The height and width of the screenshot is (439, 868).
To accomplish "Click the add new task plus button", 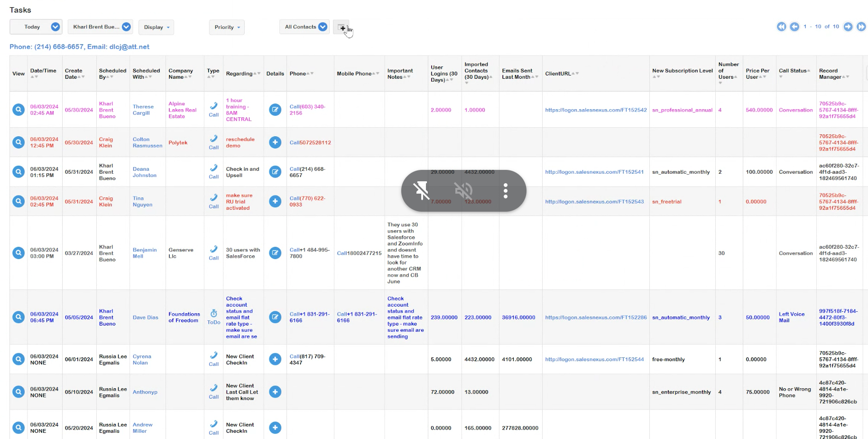I will (x=342, y=28).
